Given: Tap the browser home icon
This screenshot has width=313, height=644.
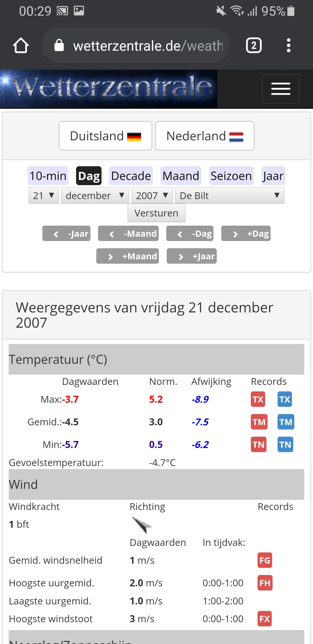Looking at the screenshot, I should (x=21, y=46).
